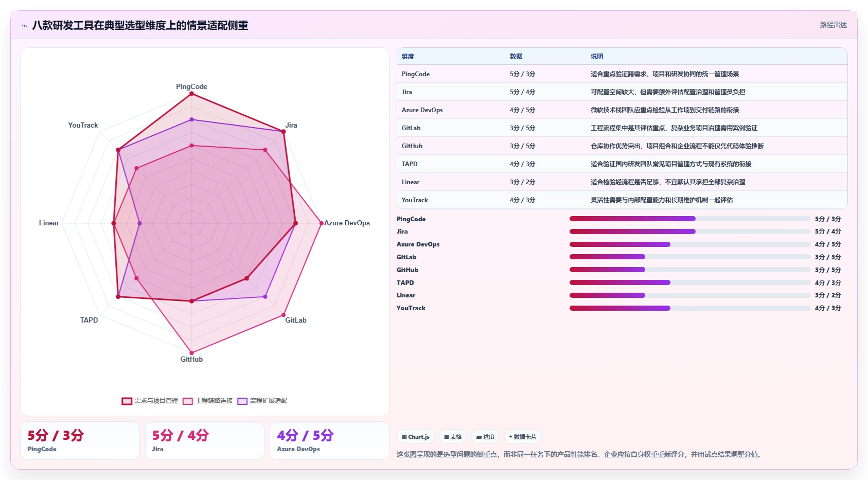
Task: Toggle the 流程扩展适配 legend series
Action: [x=262, y=401]
